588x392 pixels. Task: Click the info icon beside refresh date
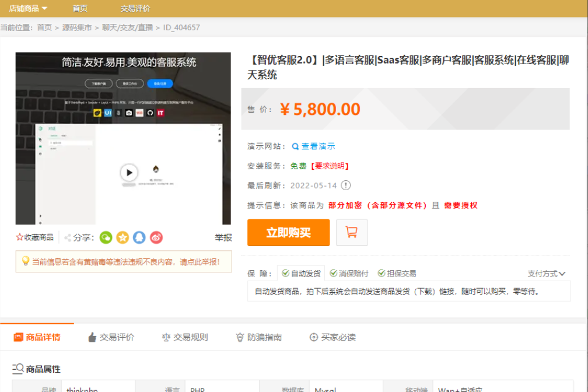346,185
